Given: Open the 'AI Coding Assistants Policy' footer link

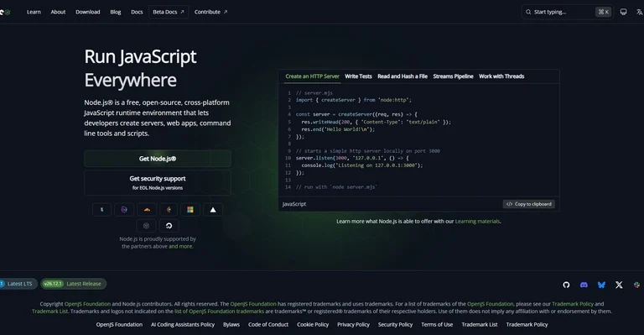Looking at the screenshot, I should coord(183,325).
